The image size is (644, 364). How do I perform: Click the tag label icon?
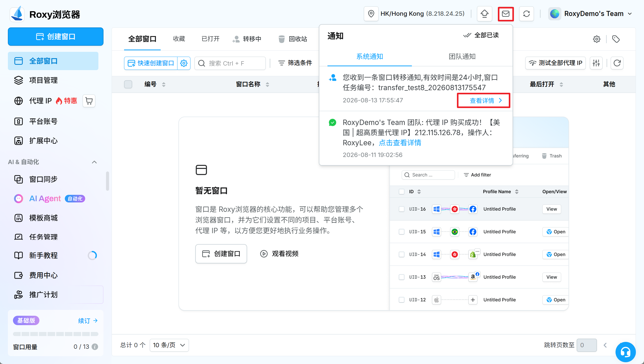tap(616, 39)
